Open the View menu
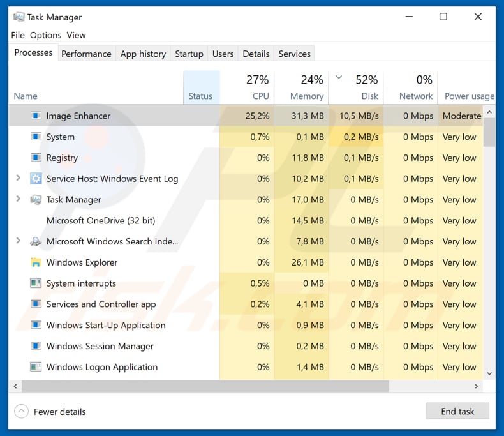 coord(76,35)
